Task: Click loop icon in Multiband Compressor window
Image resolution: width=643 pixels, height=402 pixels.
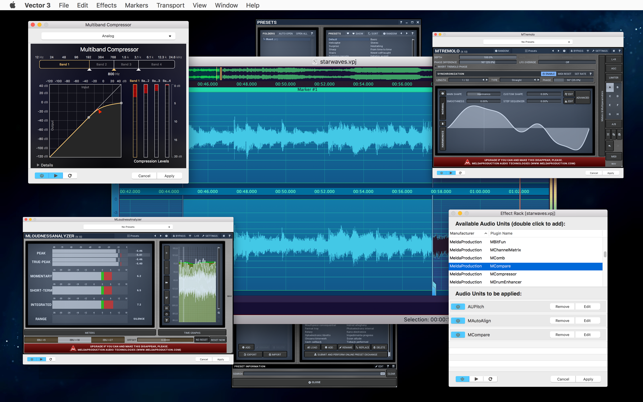Action: pyautogui.click(x=70, y=176)
